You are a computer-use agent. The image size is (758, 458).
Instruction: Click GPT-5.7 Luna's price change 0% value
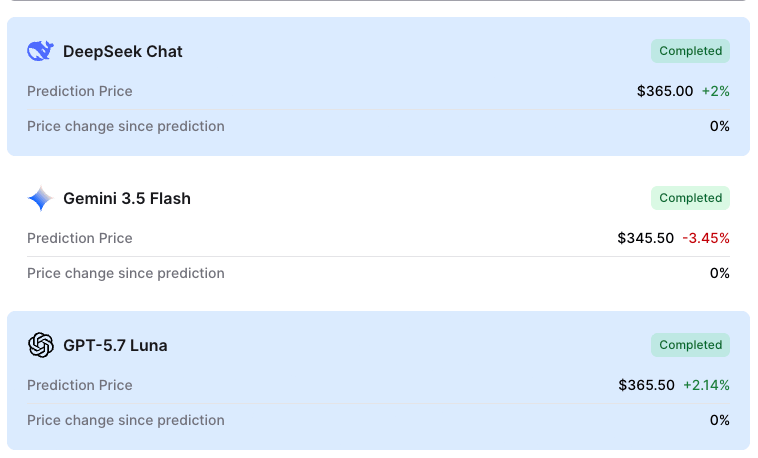(x=719, y=420)
